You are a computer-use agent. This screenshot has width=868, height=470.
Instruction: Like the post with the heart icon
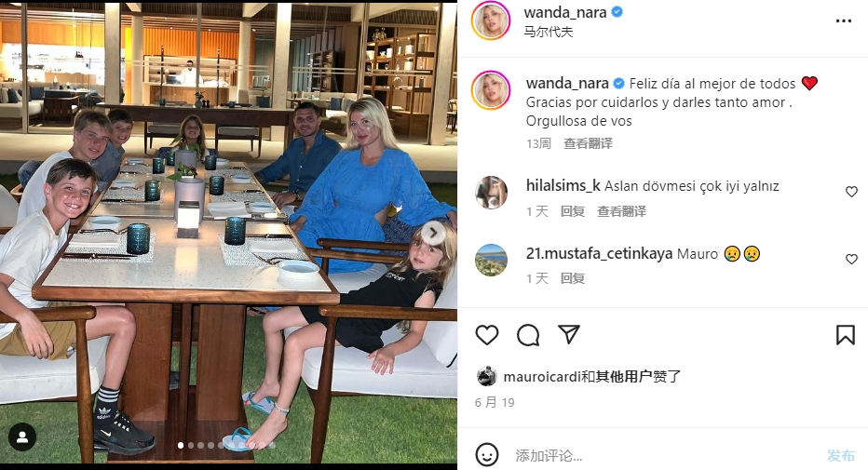[x=487, y=335]
